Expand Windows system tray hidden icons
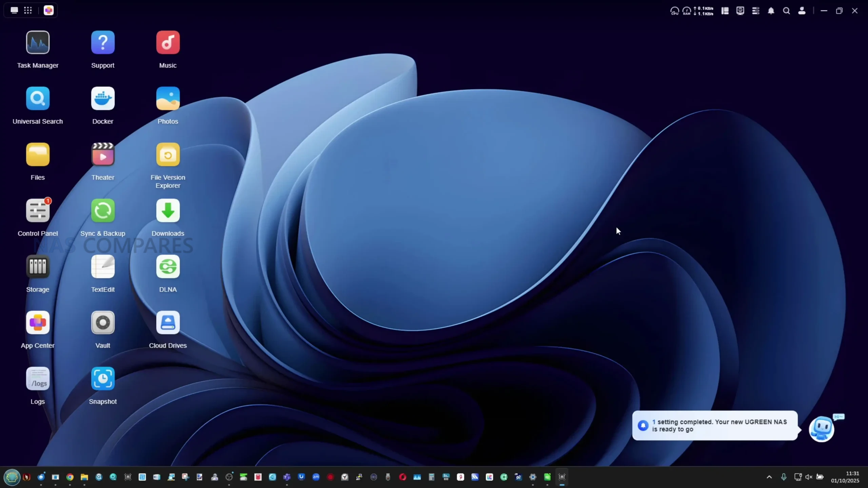This screenshot has height=488, width=868. [769, 477]
